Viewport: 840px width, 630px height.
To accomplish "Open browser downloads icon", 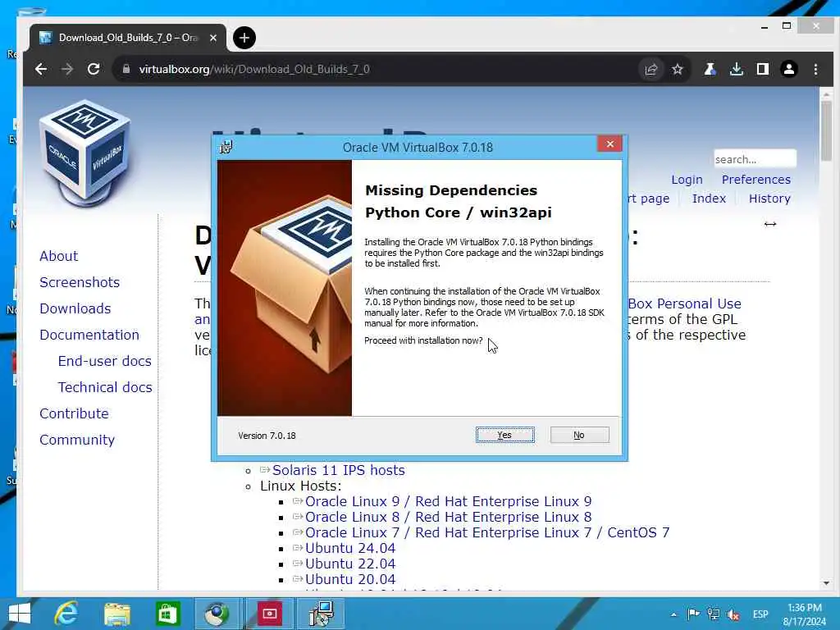I will [737, 69].
